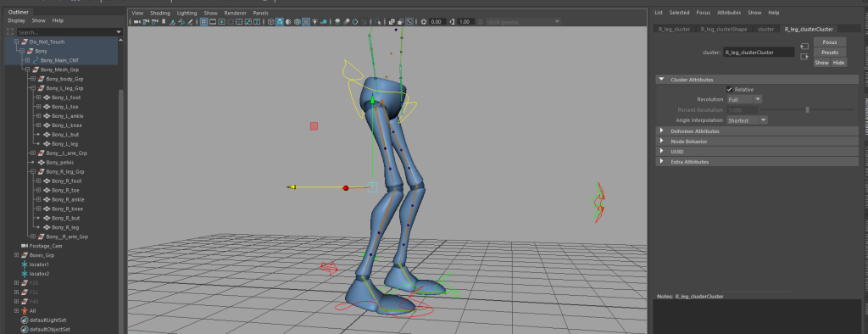
Task: Expand the Bony_Main_CNT tree node
Action: tap(28, 60)
